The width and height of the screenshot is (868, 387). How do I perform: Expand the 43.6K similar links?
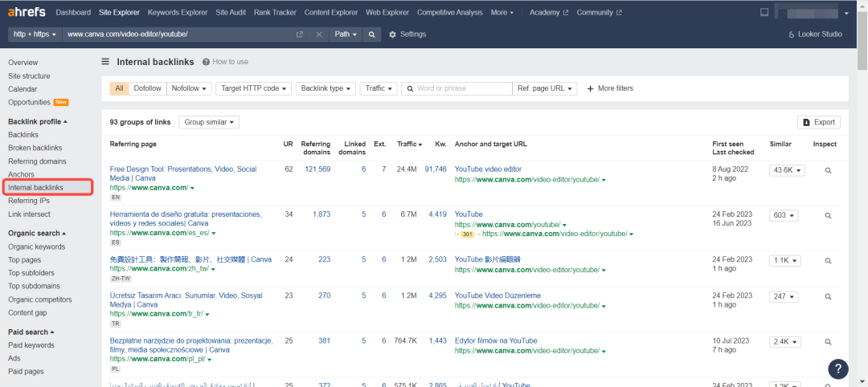[x=787, y=170]
